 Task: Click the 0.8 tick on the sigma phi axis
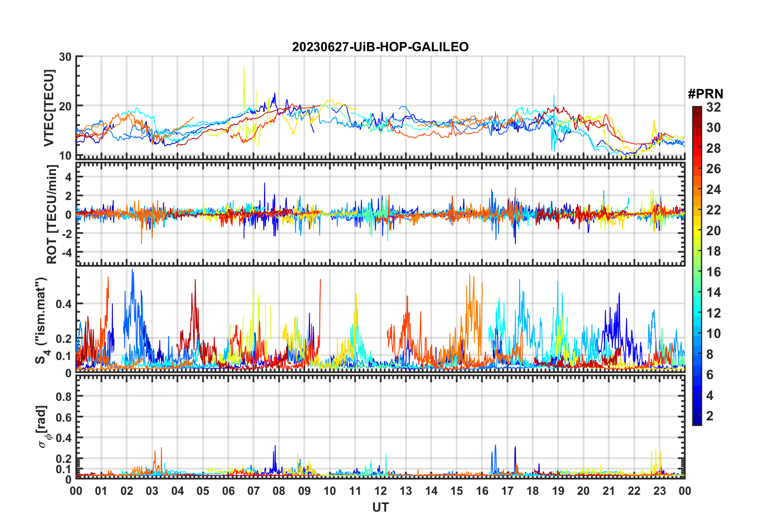click(x=64, y=396)
